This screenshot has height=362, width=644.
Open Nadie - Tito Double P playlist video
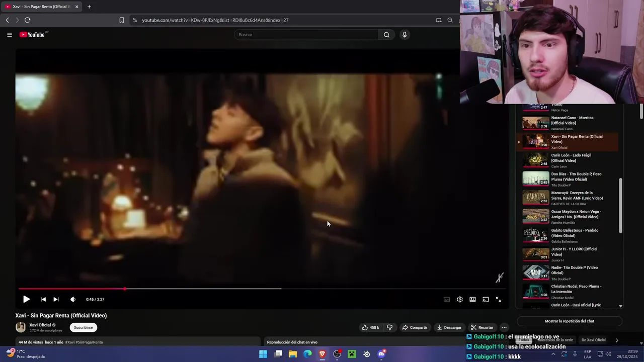pyautogui.click(x=568, y=273)
